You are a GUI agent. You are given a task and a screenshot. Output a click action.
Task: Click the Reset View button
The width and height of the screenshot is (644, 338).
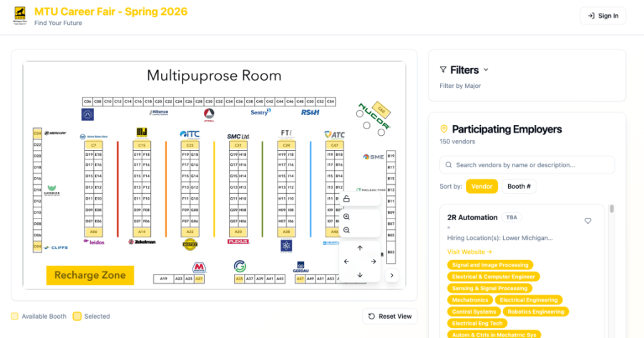(390, 317)
